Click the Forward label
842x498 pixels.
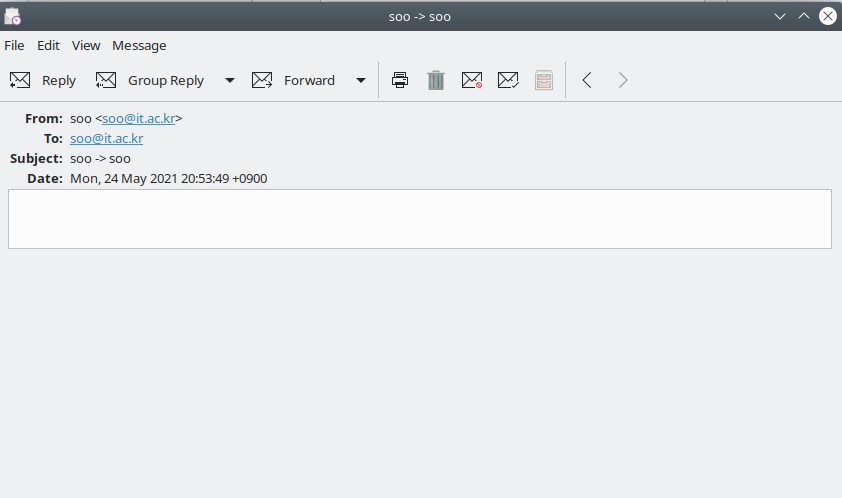[x=309, y=81]
